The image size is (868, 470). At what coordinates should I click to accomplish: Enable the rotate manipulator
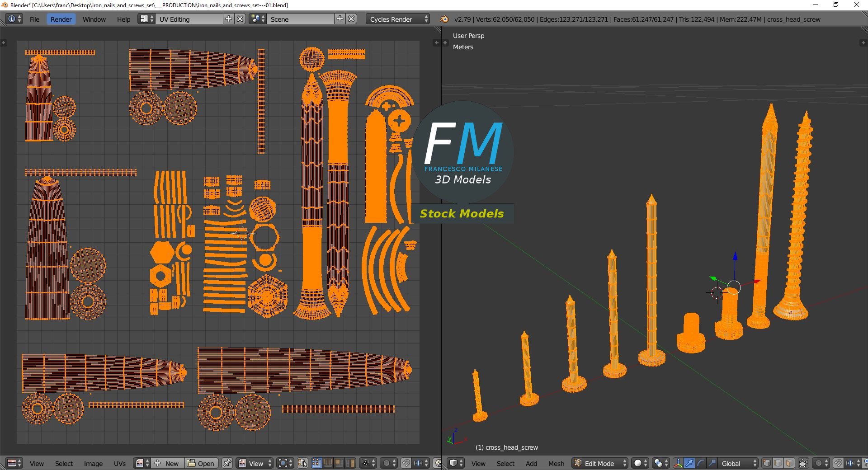coord(701,463)
